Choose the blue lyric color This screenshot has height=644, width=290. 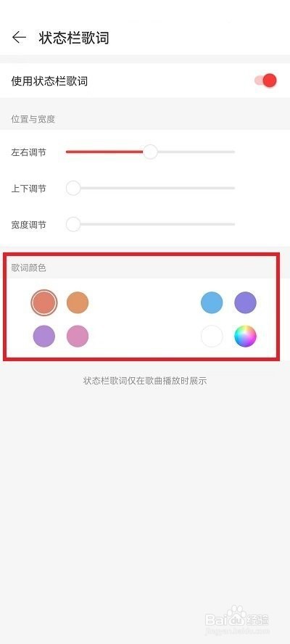click(x=212, y=302)
